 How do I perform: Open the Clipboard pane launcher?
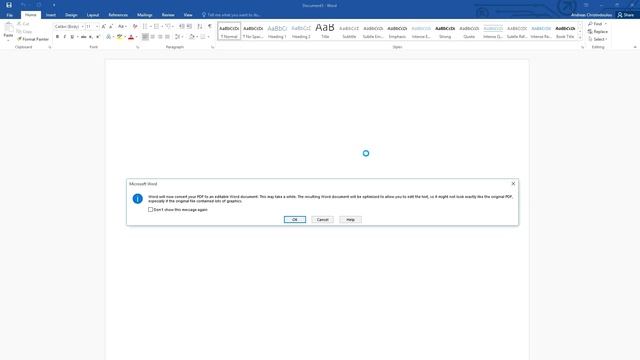(50, 47)
